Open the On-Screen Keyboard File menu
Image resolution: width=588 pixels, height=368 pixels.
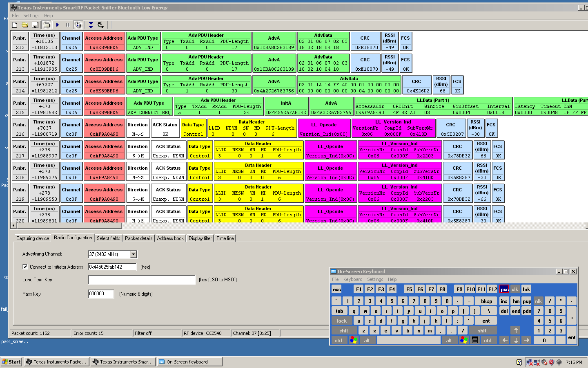335,279
